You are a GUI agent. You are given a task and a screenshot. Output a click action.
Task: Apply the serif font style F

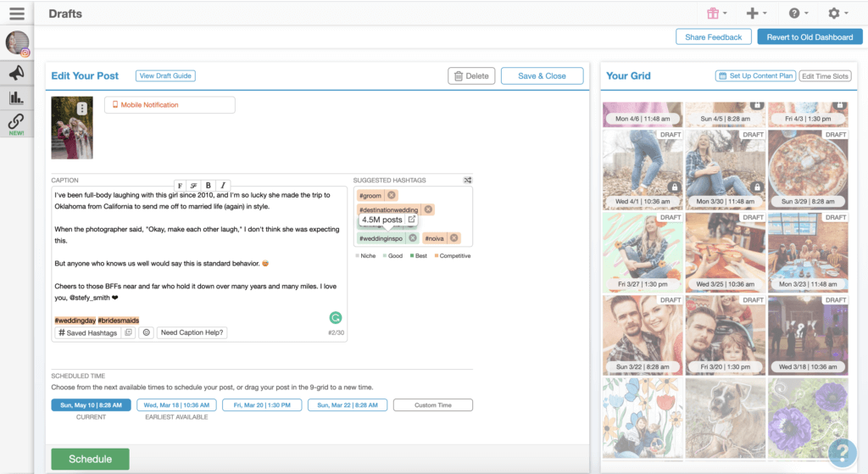(x=180, y=186)
